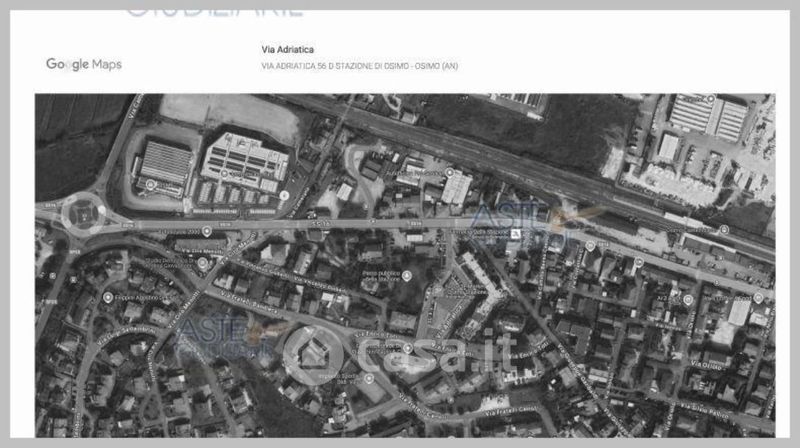Open the Studio Dentistico place marker
Screen dimensions: 800x448
pos(203,263)
